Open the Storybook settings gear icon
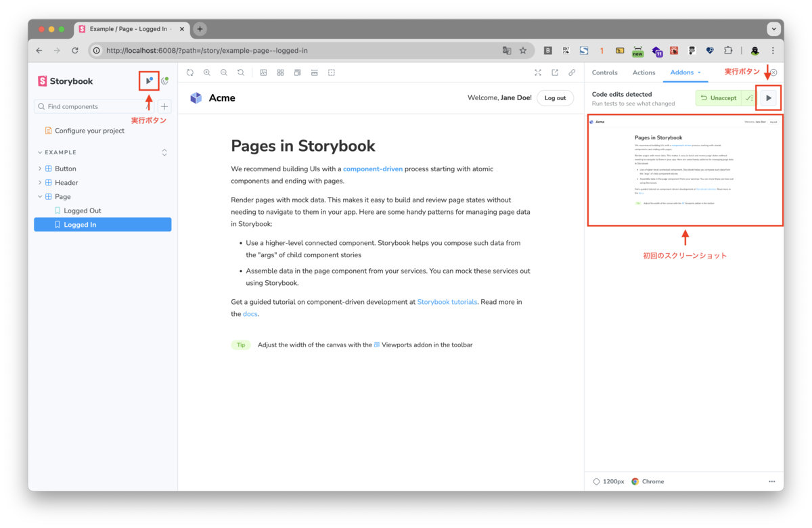Viewport: 812px width, 528px height. coord(164,81)
